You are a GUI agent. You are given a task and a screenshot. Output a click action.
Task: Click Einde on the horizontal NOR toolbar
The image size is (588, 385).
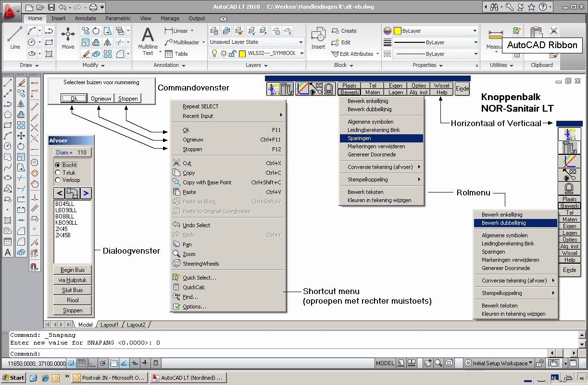[x=462, y=89]
